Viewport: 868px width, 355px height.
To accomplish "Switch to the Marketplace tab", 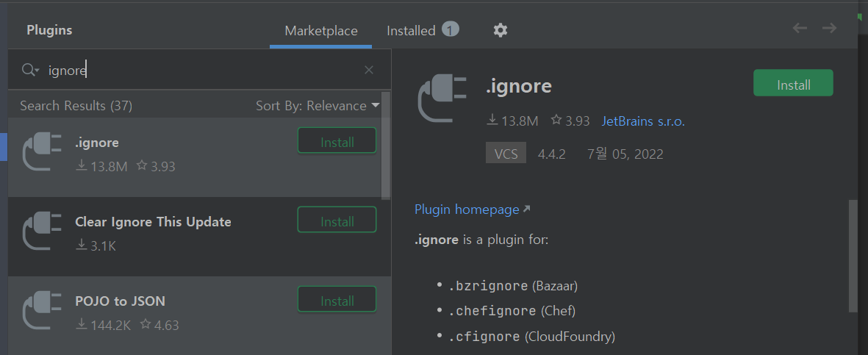I will [321, 30].
